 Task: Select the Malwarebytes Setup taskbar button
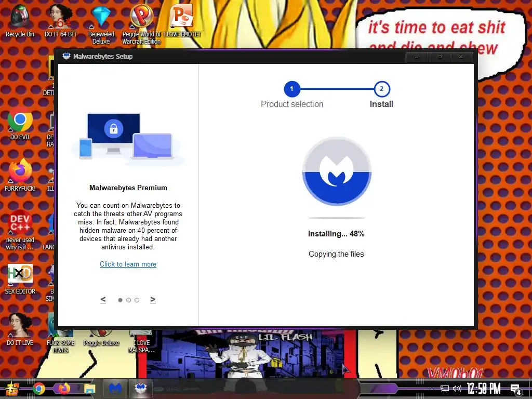(x=140, y=389)
